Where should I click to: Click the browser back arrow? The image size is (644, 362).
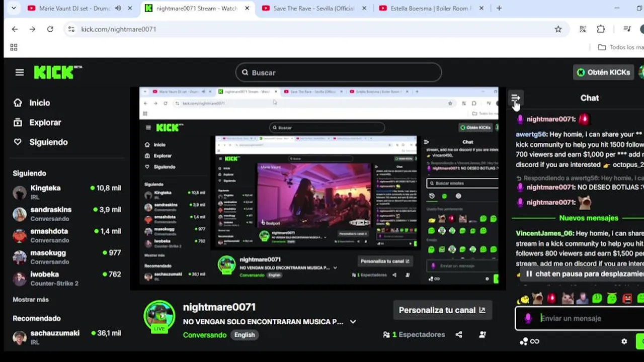pyautogui.click(x=15, y=29)
